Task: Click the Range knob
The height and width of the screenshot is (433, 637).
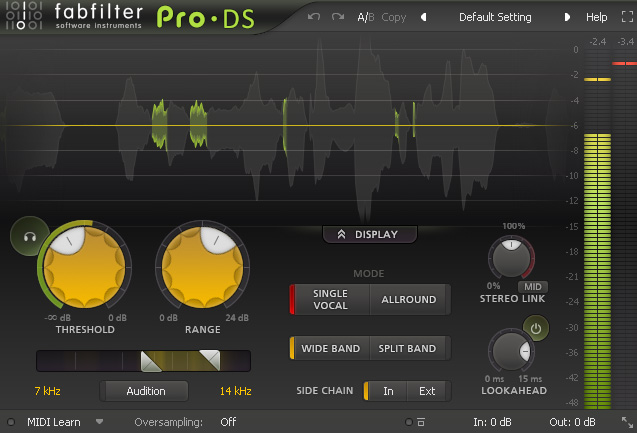Action: point(202,267)
